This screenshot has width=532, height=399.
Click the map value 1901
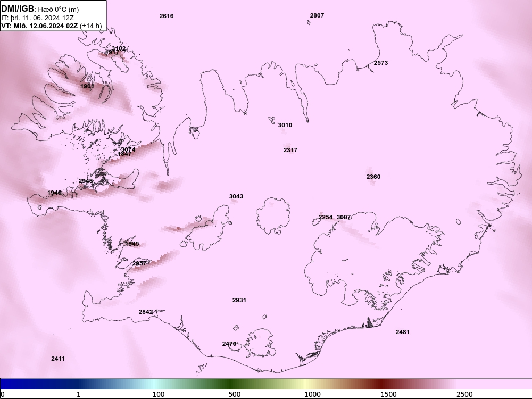[87, 86]
